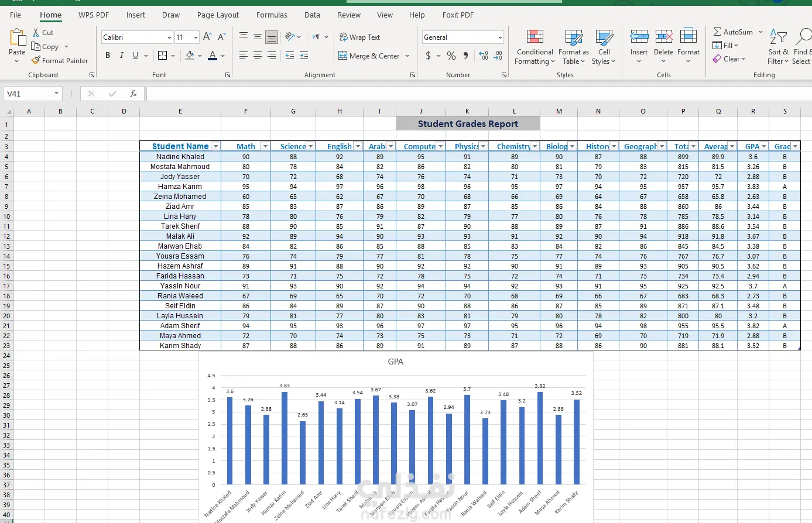Apply the Borders icon
Viewport: 812px width, 523px height.
tap(163, 56)
